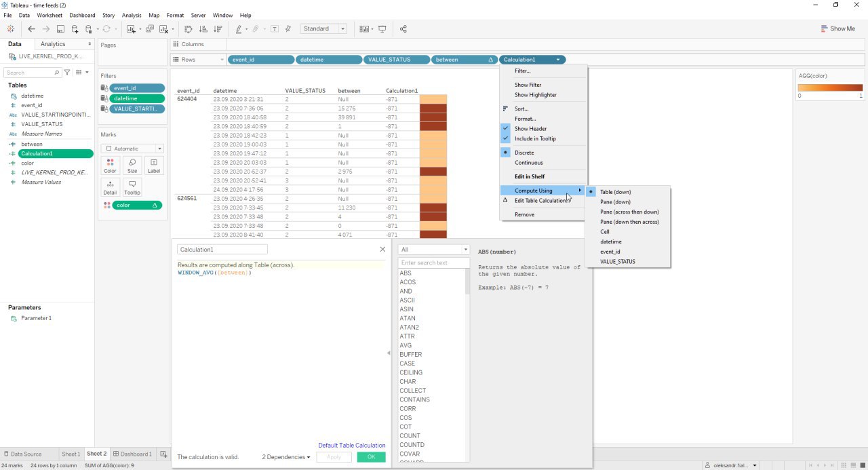Duplicate the sheet using the toolbar icon

tap(149, 29)
